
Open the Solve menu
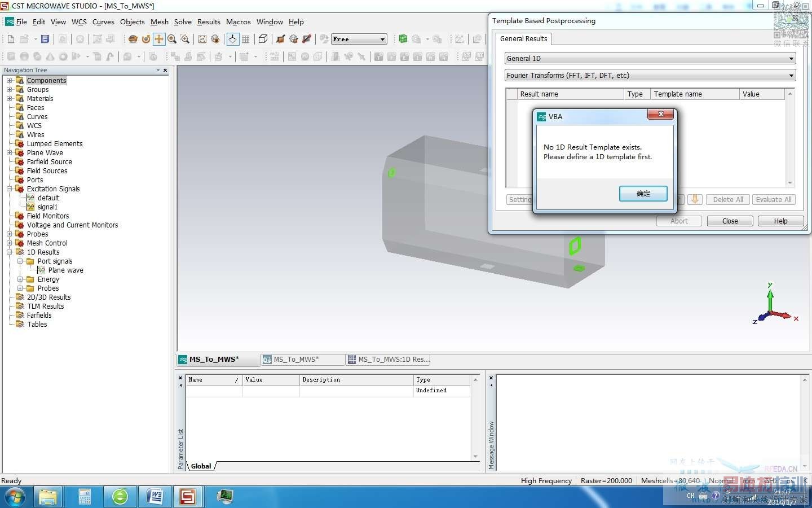(183, 21)
